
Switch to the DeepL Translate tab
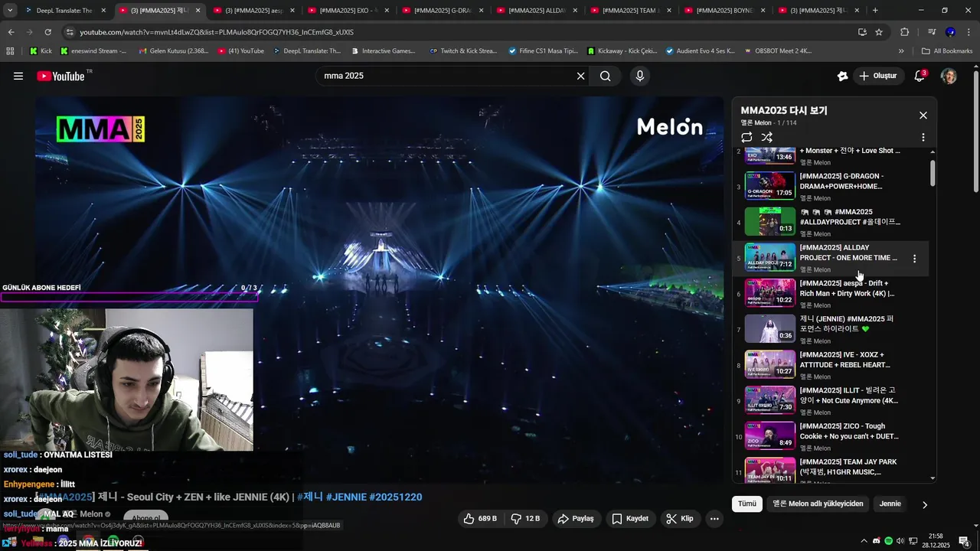(x=64, y=11)
